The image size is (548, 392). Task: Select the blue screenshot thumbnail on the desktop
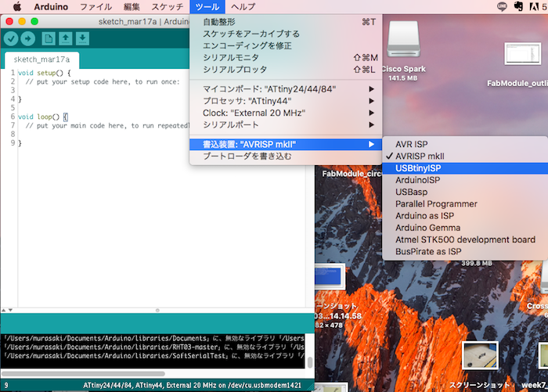pos(329,276)
